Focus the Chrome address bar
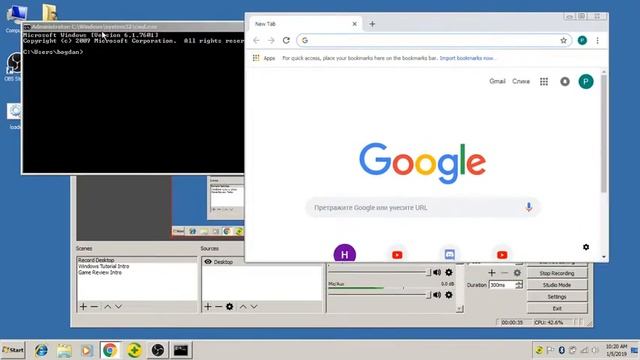640x360 pixels. pyautogui.click(x=433, y=40)
